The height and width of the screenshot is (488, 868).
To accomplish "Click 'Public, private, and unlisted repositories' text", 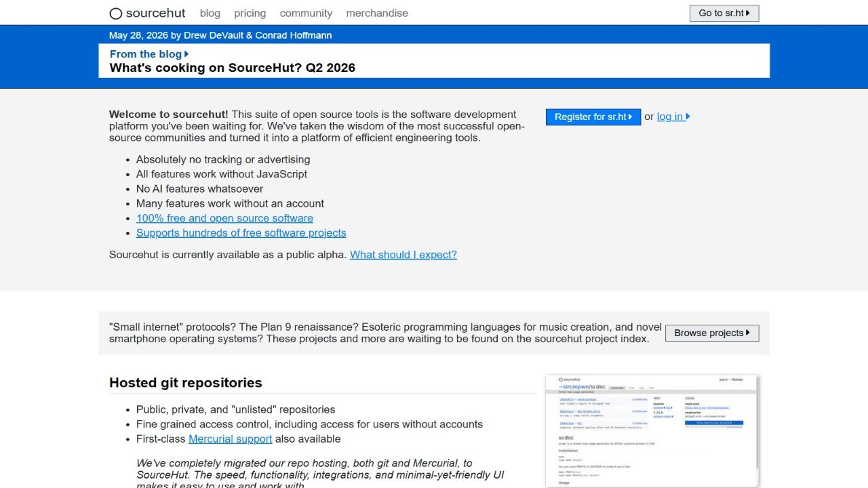I will [236, 410].
